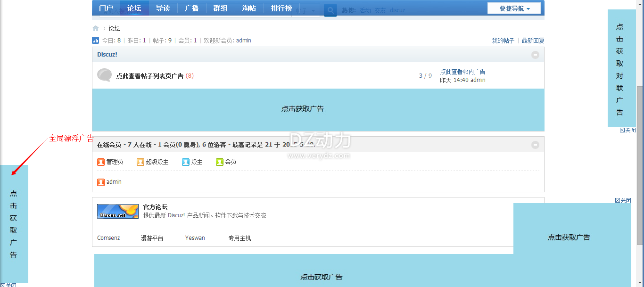The height and width of the screenshot is (287, 644).
Task: Click the discuz hot search term
Action: 397,10
